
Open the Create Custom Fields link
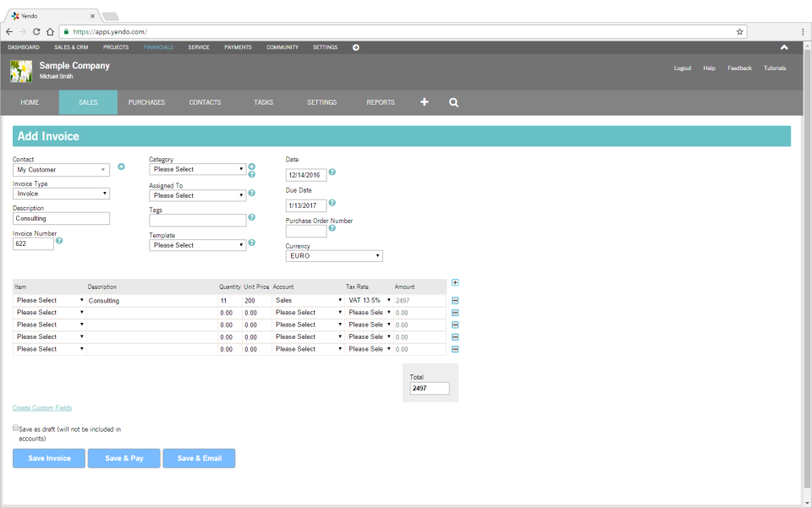pos(42,408)
